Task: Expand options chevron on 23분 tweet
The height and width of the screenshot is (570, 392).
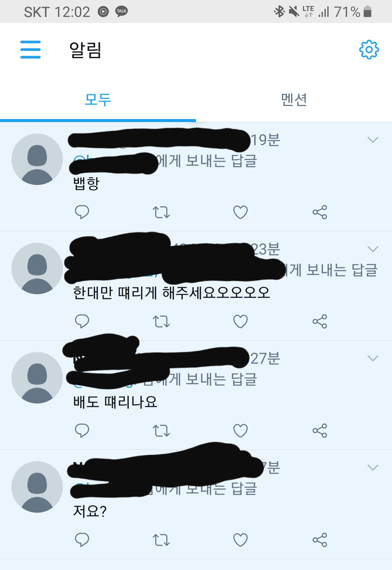Action: (x=373, y=249)
